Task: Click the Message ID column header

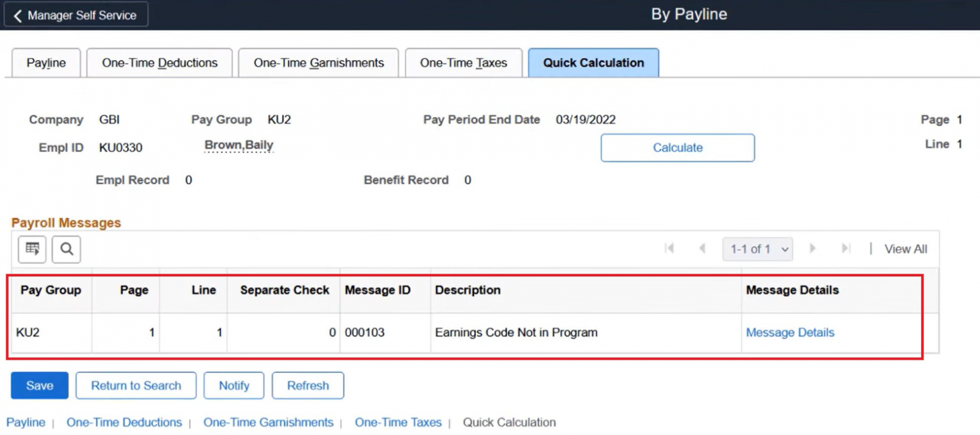Action: pos(378,290)
